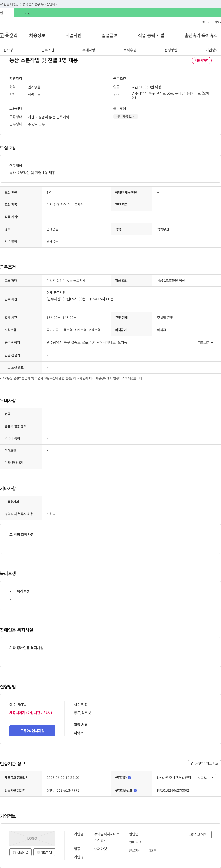Open 지도 보기 for 광주서구새일센터
The image size is (221, 868).
pyautogui.click(x=206, y=778)
